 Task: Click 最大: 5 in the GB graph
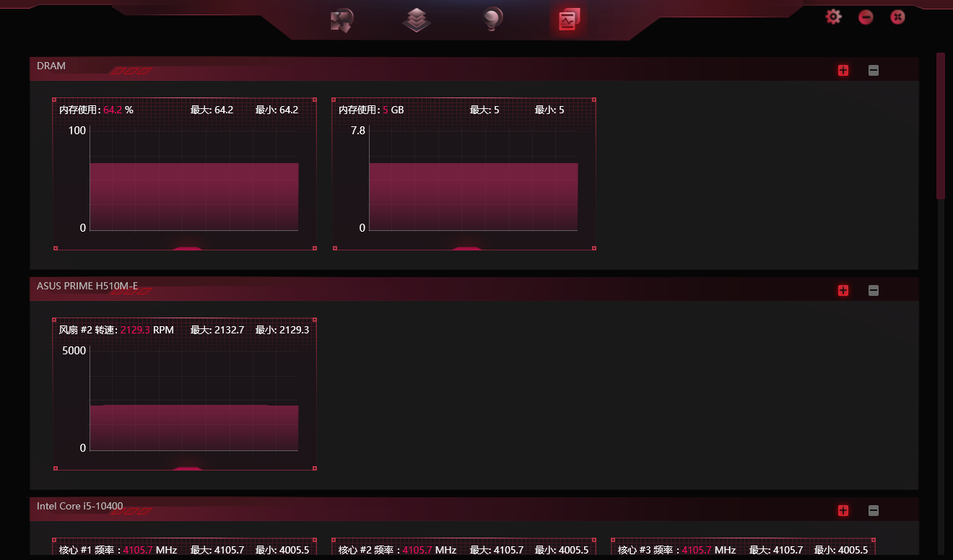point(484,110)
